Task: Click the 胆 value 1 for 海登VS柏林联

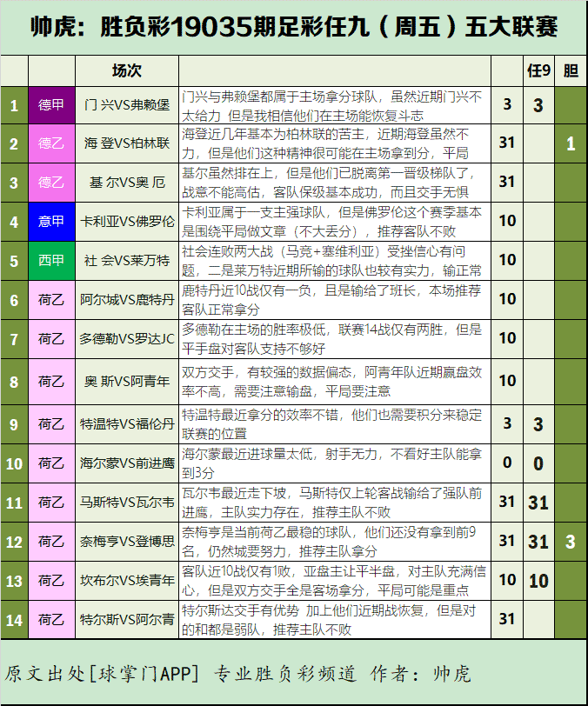Action: tap(571, 143)
